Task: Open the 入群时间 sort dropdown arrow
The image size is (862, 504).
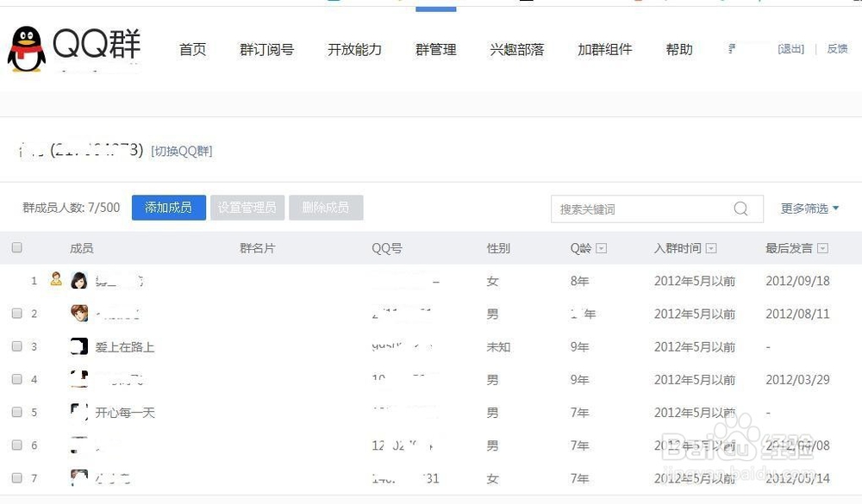Action: point(711,249)
